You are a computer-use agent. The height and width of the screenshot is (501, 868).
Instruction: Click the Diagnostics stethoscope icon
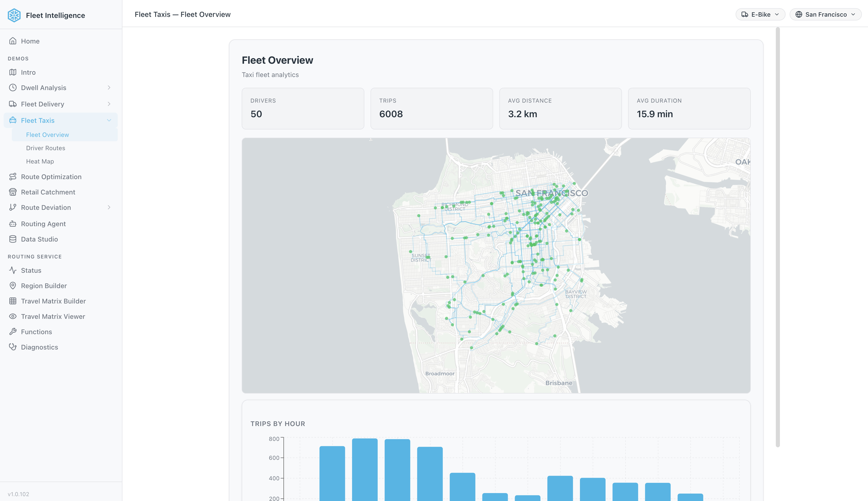coord(13,347)
